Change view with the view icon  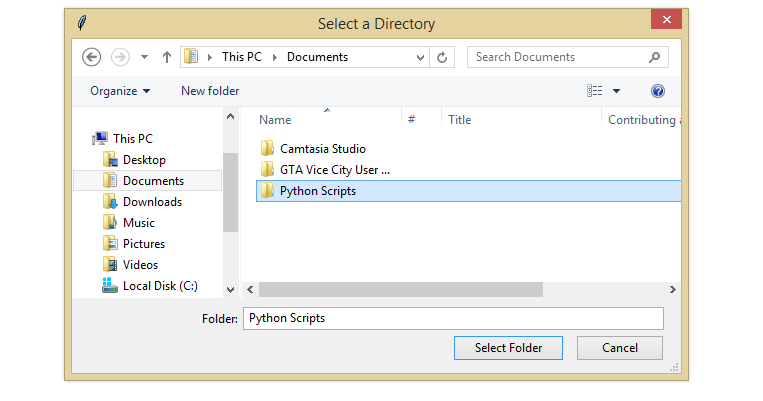[x=594, y=91]
